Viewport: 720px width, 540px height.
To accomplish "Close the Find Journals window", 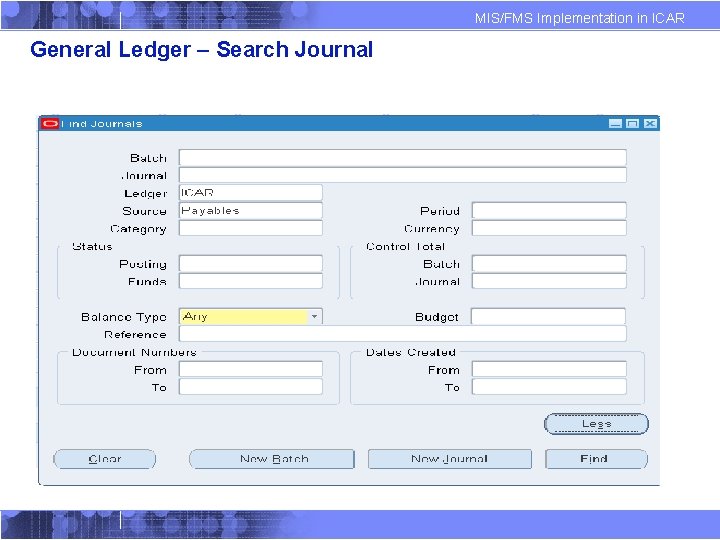I will 650,124.
